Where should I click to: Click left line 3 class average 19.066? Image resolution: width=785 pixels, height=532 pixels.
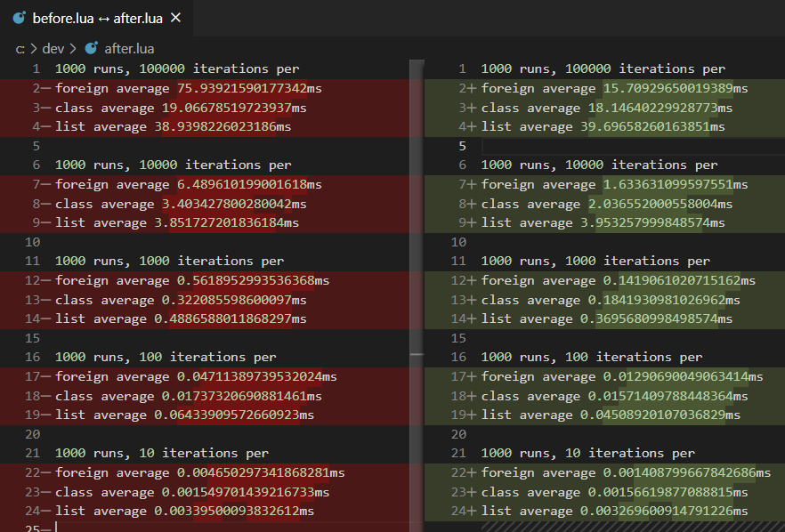(181, 109)
